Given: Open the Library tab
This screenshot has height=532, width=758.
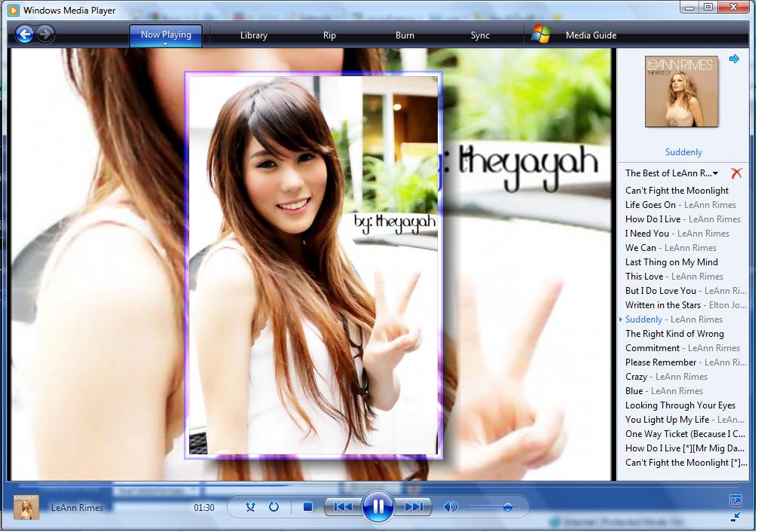Looking at the screenshot, I should [254, 35].
